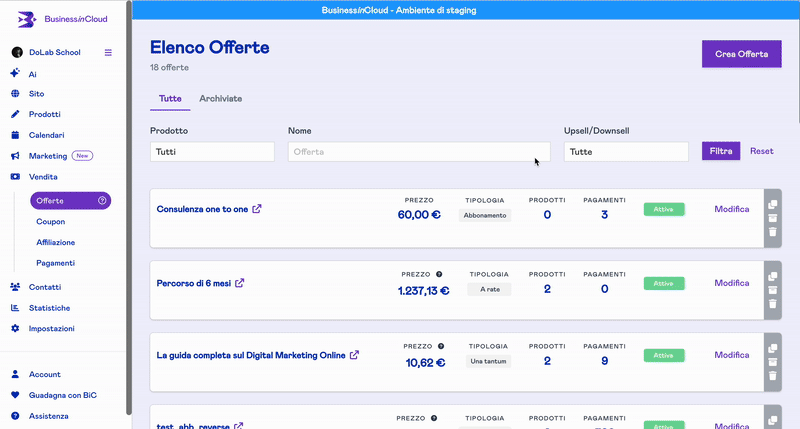Archive the Percorso di 6 mesi offer
This screenshot has height=429, width=800.
(772, 290)
